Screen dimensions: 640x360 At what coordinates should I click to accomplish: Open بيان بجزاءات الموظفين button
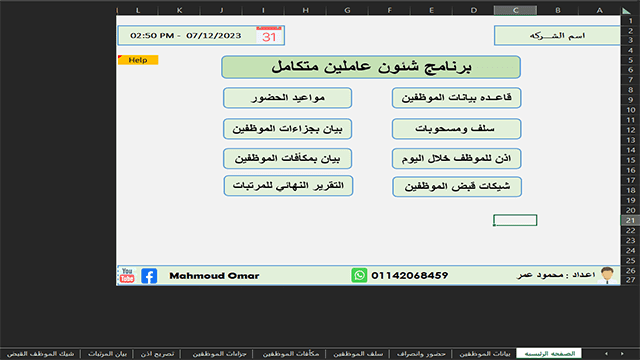point(287,129)
